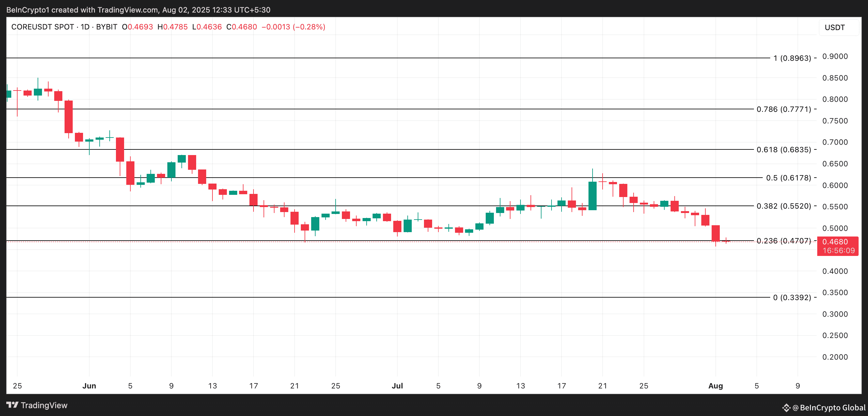Select the 0.5 (0.6178) Fibonacci label
The height and width of the screenshot is (416, 868).
click(788, 178)
